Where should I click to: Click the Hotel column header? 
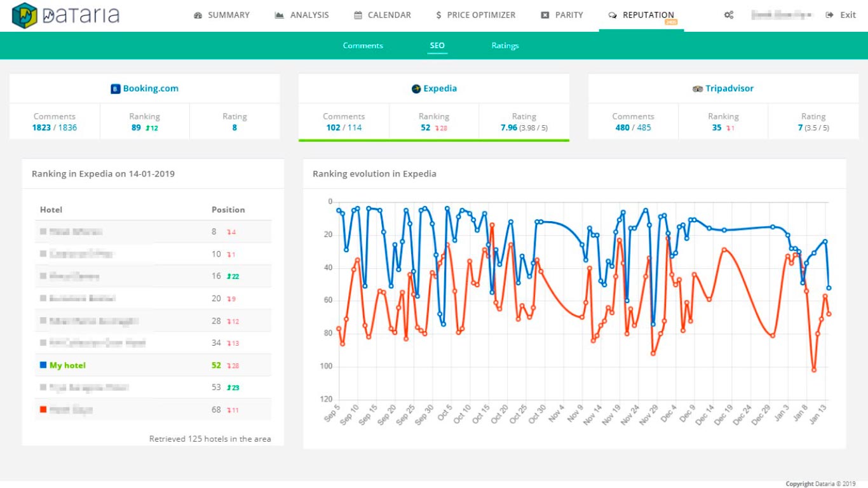[51, 210]
